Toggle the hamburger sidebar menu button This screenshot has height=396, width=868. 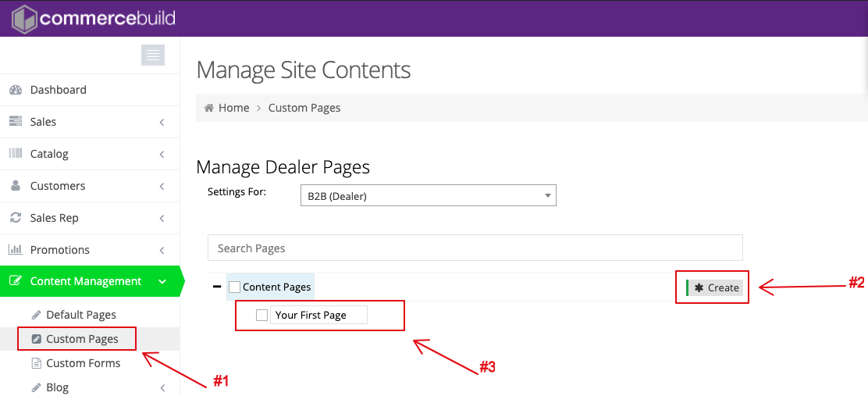pyautogui.click(x=152, y=55)
